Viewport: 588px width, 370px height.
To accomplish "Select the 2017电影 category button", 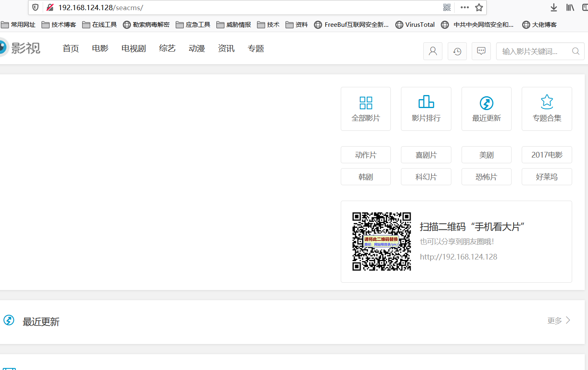I will point(547,155).
